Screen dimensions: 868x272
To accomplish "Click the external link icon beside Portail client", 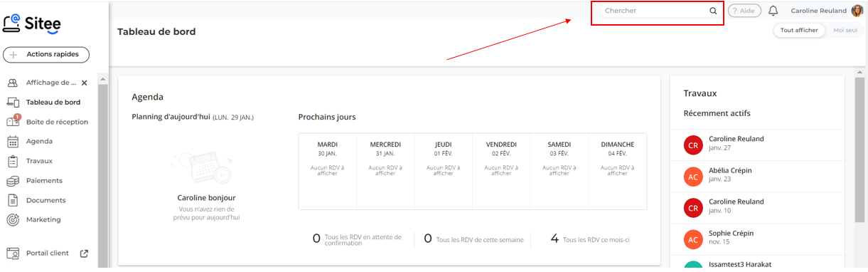I will point(84,253).
